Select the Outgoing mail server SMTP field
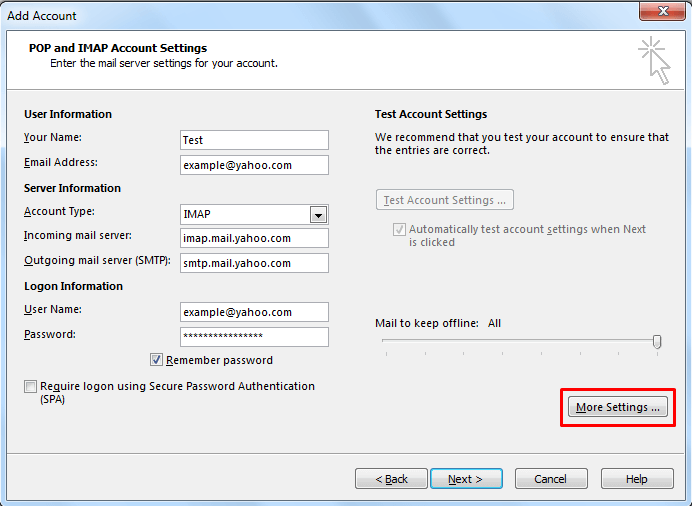The height and width of the screenshot is (506, 692). (x=254, y=264)
